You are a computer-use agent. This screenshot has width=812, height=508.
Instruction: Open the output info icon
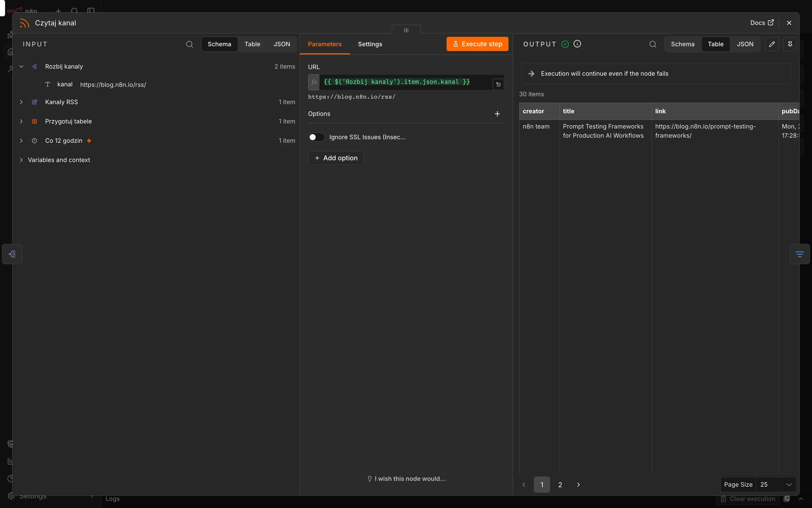[577, 44]
